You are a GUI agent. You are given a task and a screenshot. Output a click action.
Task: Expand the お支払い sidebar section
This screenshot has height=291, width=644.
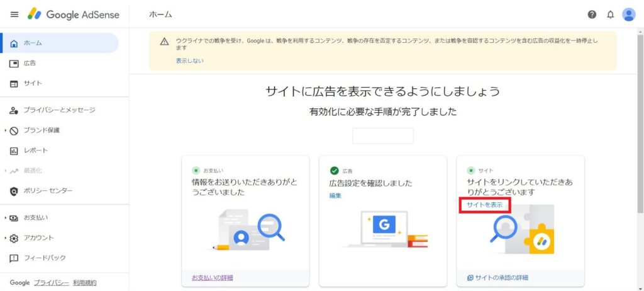click(x=5, y=217)
